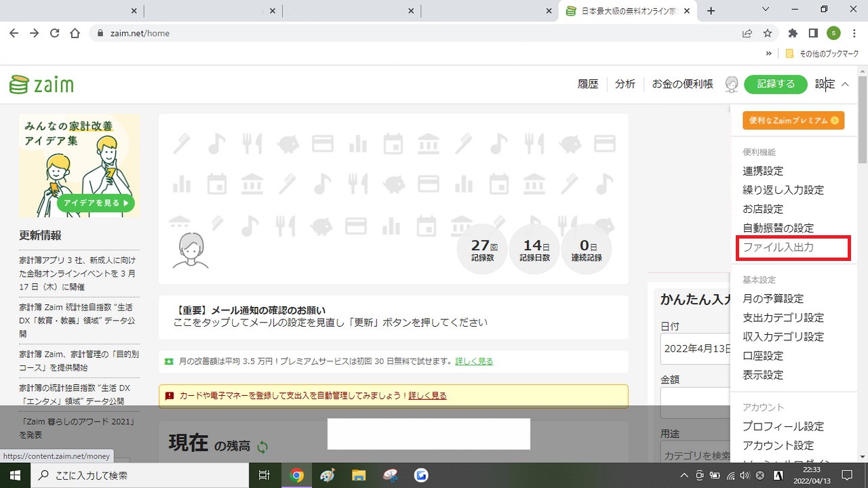Expand hidden bookmarks chevron

pos(769,54)
